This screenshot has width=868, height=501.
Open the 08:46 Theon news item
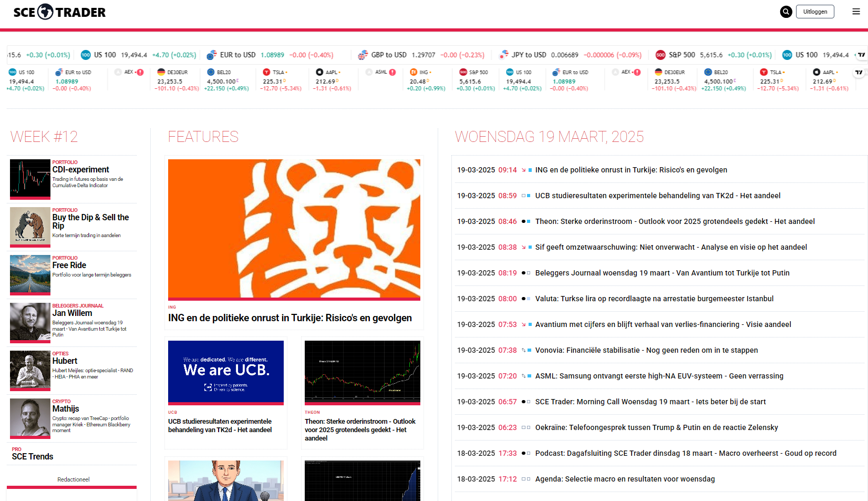[675, 221]
